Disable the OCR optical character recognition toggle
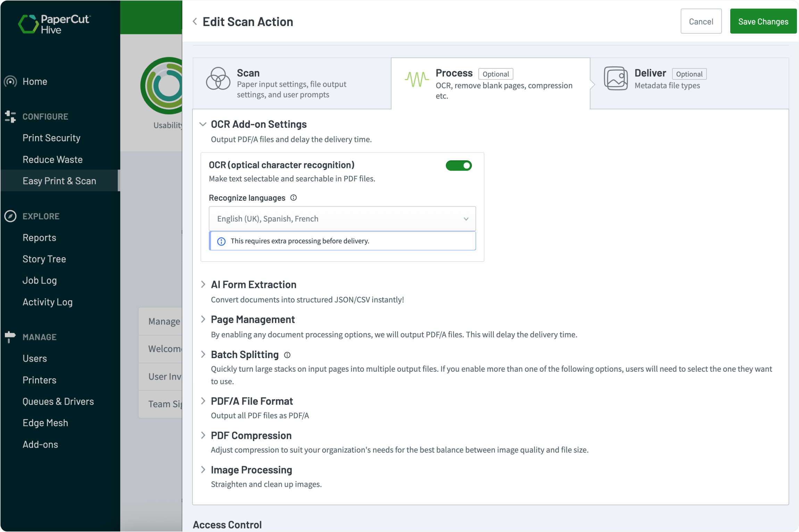This screenshot has width=799, height=532. pos(459,166)
